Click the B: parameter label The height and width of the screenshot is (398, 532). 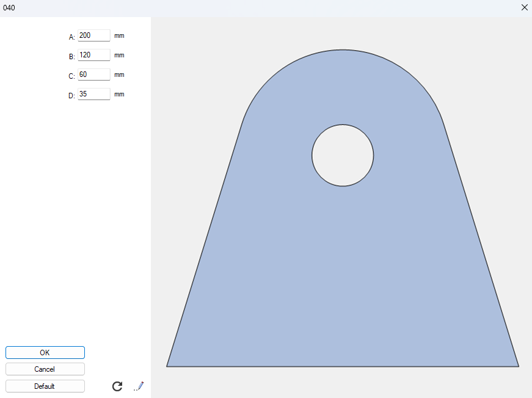tap(71, 55)
